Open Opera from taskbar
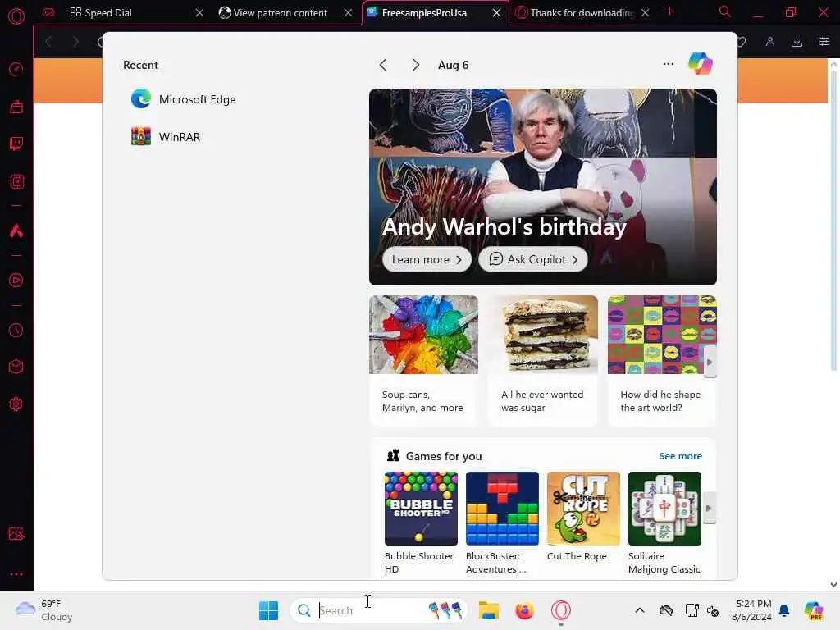This screenshot has height=630, width=840. pos(561,610)
